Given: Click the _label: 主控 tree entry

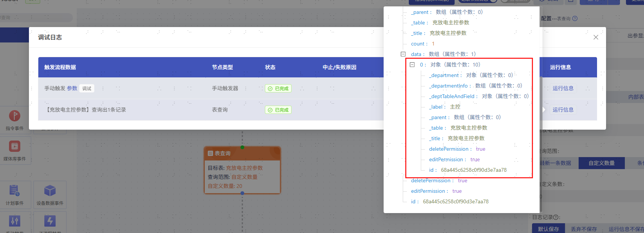Looking at the screenshot, I should 445,107.
